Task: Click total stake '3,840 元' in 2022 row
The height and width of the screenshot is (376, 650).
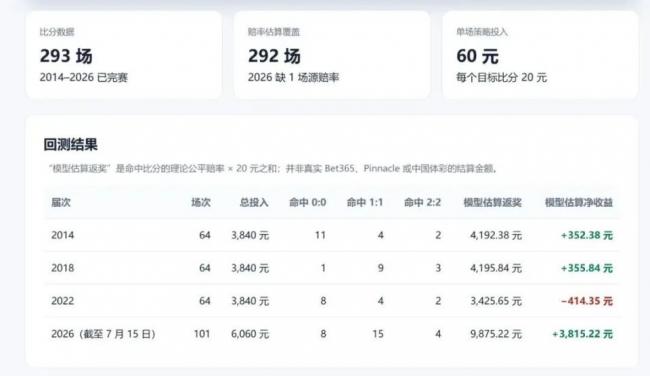Action: click(x=250, y=301)
